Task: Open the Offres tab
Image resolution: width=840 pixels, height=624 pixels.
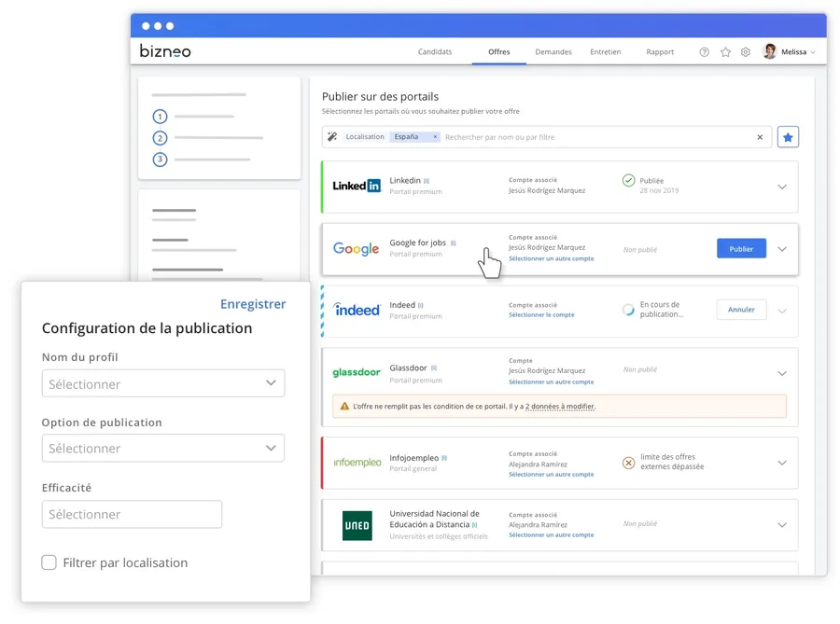Action: 498,52
